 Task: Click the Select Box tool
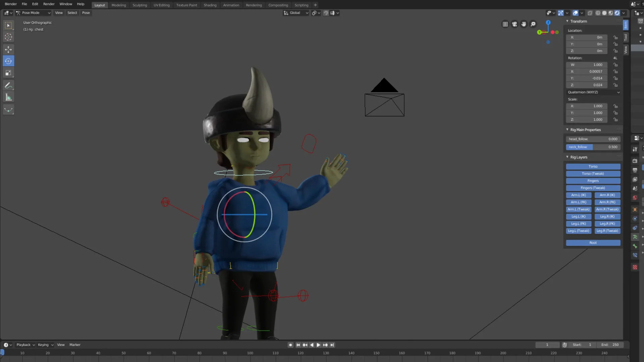coord(8,25)
